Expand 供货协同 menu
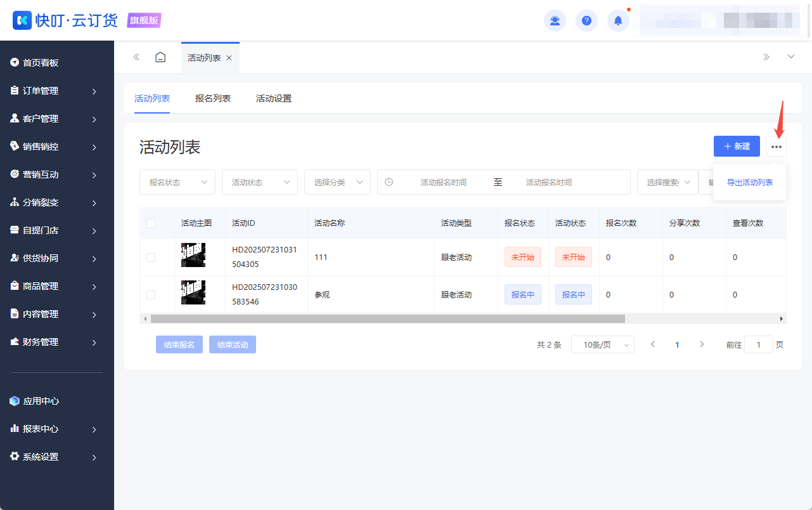Image resolution: width=812 pixels, height=510 pixels. [57, 258]
